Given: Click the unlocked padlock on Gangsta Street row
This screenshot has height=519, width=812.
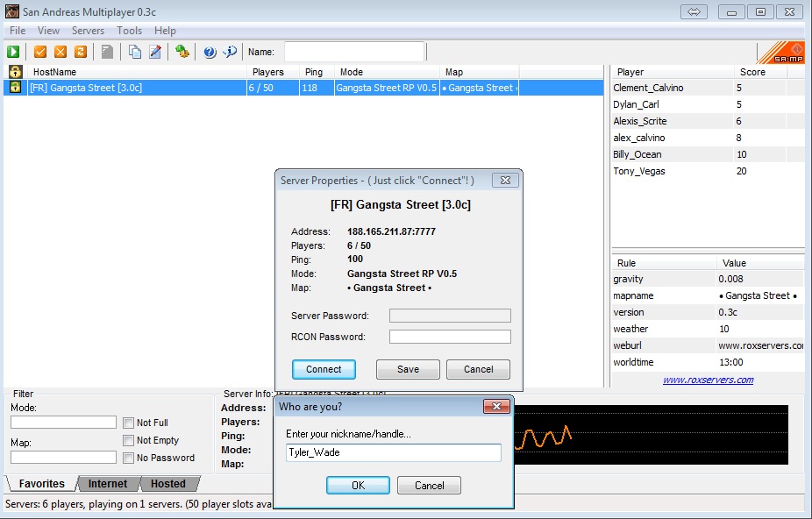Looking at the screenshot, I should click(15, 87).
